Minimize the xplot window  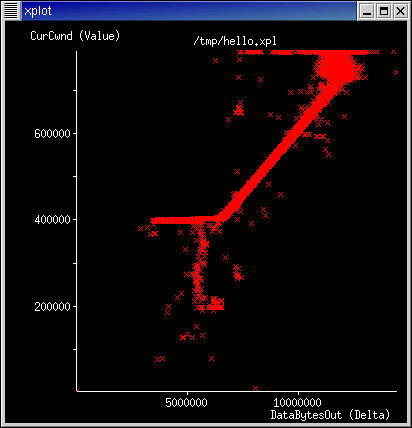click(x=367, y=12)
